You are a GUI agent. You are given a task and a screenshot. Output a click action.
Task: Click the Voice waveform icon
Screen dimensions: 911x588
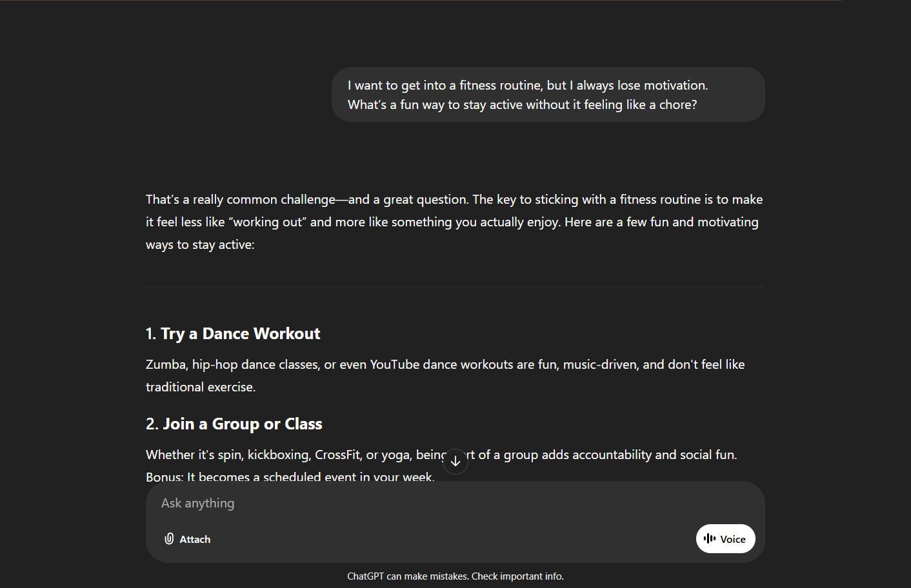click(x=710, y=538)
